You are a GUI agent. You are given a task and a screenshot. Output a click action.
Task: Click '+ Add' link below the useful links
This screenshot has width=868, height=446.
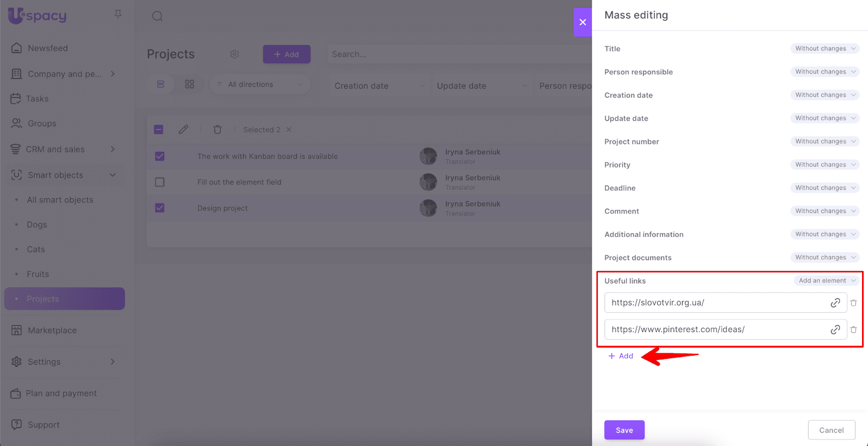click(x=621, y=356)
